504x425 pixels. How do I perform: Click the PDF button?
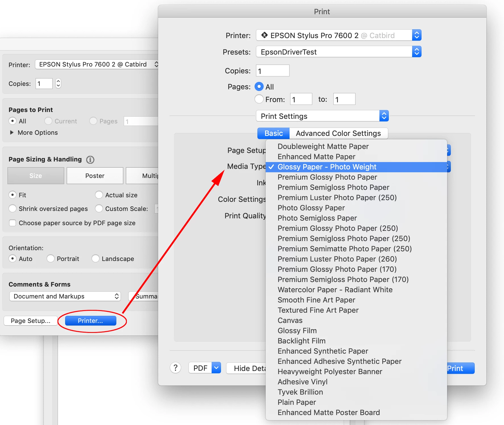tap(201, 368)
